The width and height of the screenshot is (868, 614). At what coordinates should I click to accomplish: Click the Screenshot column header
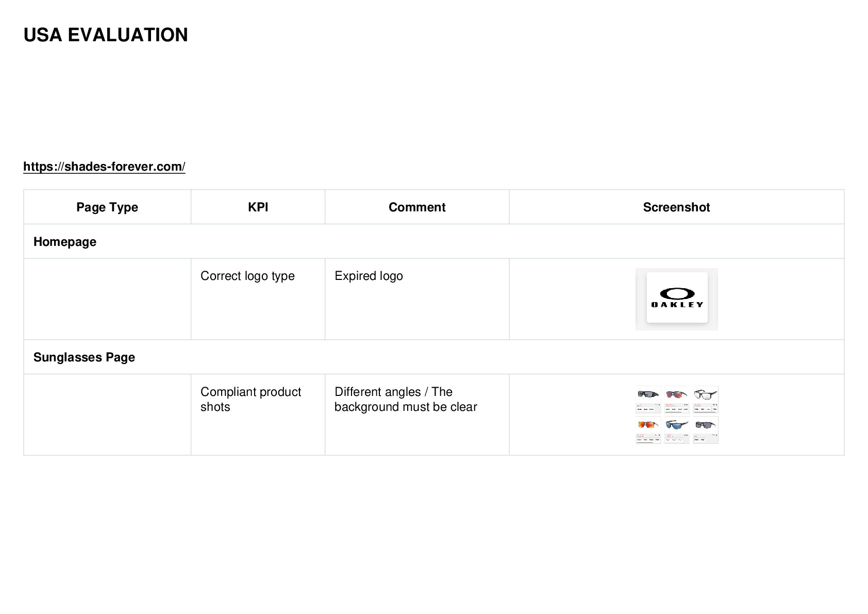coord(676,207)
